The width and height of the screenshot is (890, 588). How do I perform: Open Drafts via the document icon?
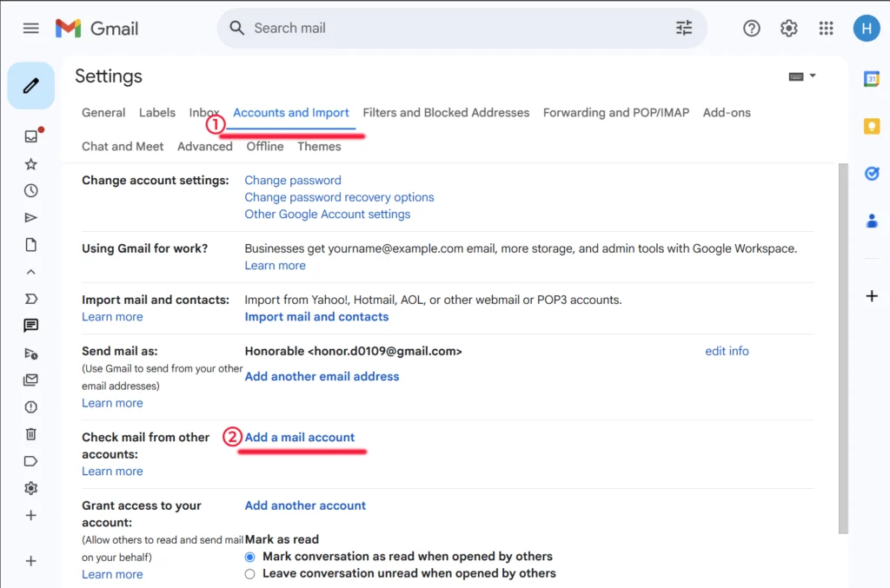pyautogui.click(x=30, y=245)
